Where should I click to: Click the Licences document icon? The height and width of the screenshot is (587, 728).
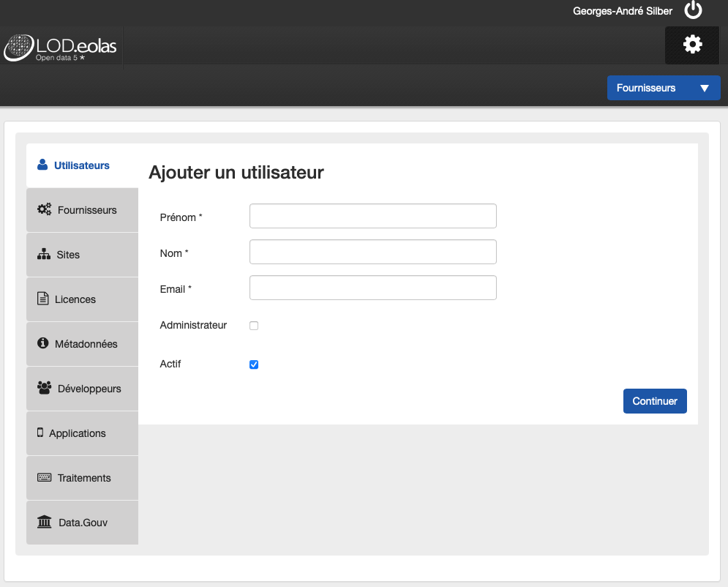pos(42,299)
